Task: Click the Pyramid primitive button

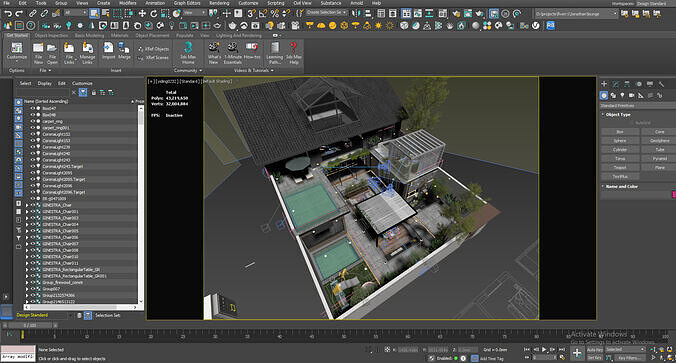Action: [659, 158]
